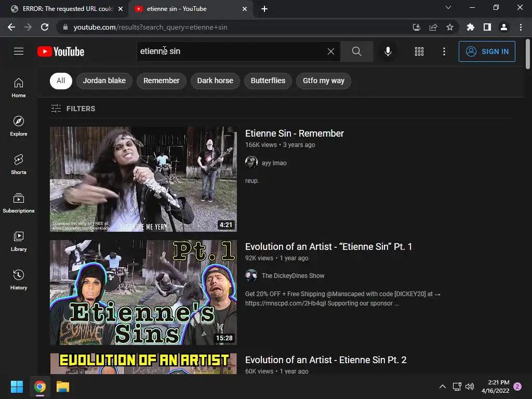Open the notification center badge
This screenshot has width=532, height=399.
pyautogui.click(x=517, y=387)
